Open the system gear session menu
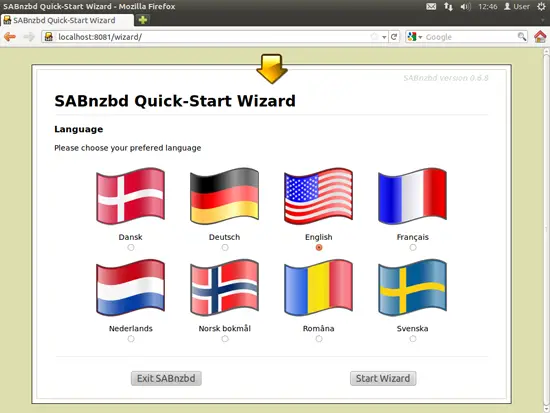 [541, 6]
